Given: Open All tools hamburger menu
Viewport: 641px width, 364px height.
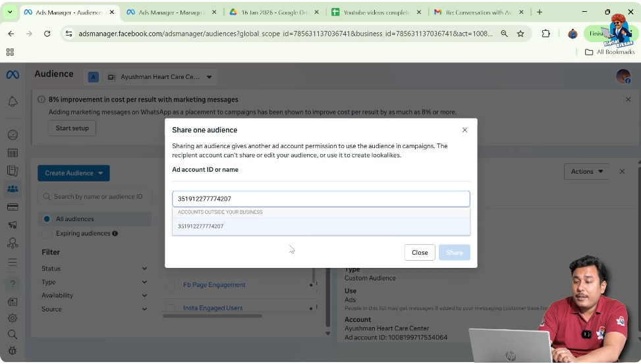Looking at the screenshot, I should [x=13, y=262].
